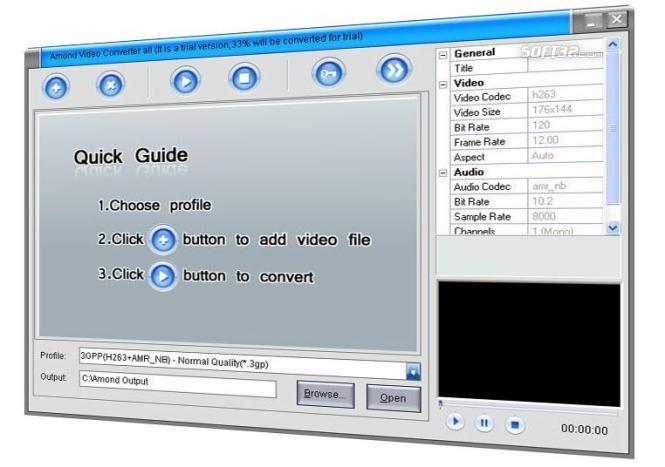Pause the preview video
The height and width of the screenshot is (467, 665).
click(x=484, y=423)
